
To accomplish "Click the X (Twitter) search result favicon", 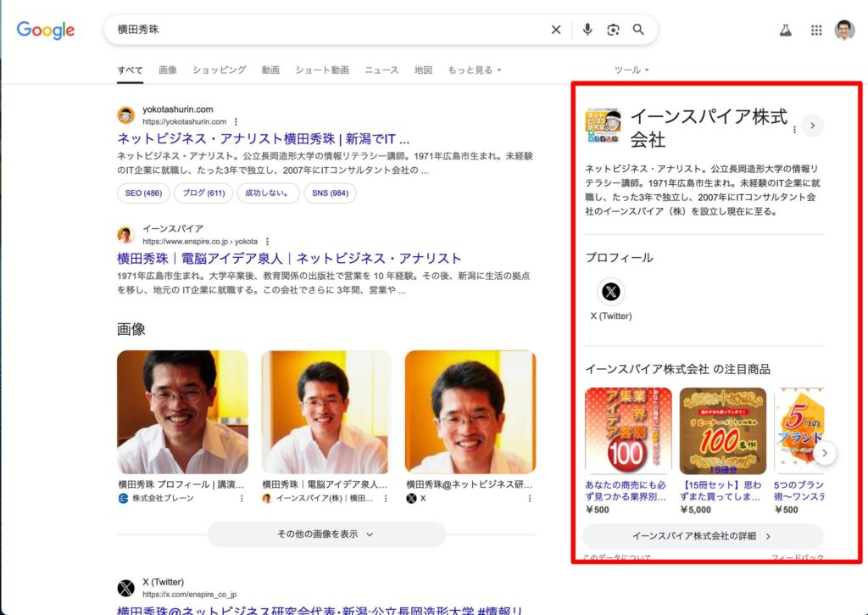I will (x=126, y=588).
